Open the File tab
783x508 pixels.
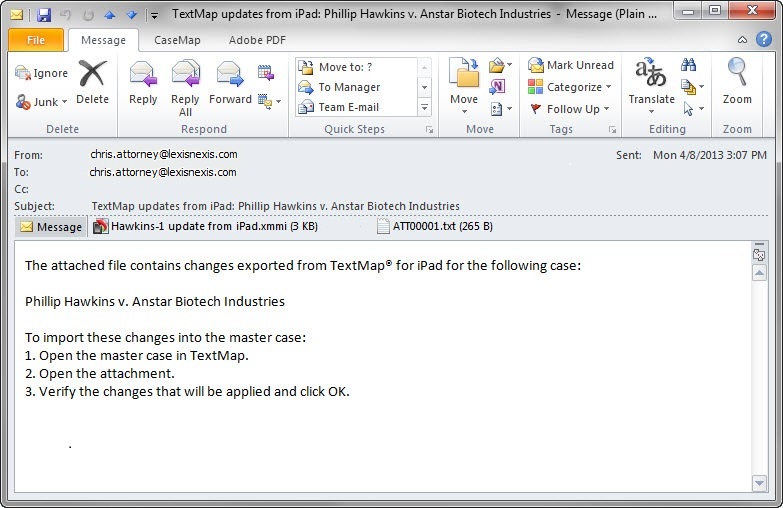click(x=36, y=40)
